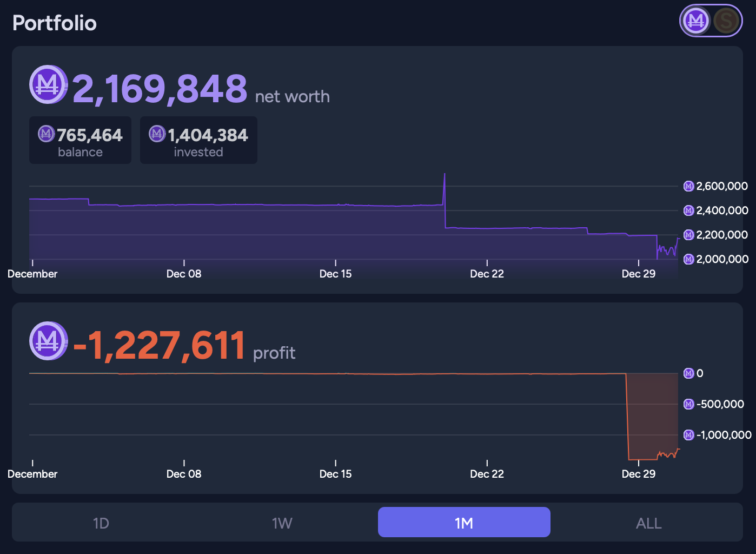Click the coin icon next to profit 0 label
Viewport: 756px width, 554px height.
pos(688,373)
